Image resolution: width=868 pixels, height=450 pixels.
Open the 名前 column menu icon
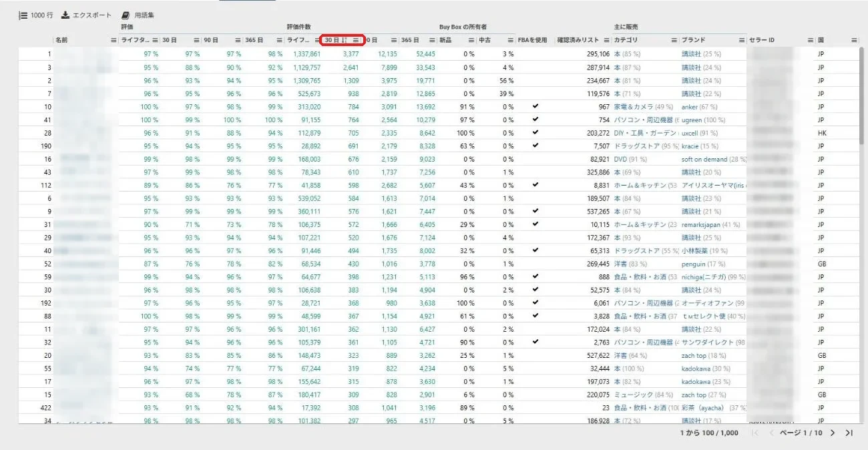pos(114,40)
